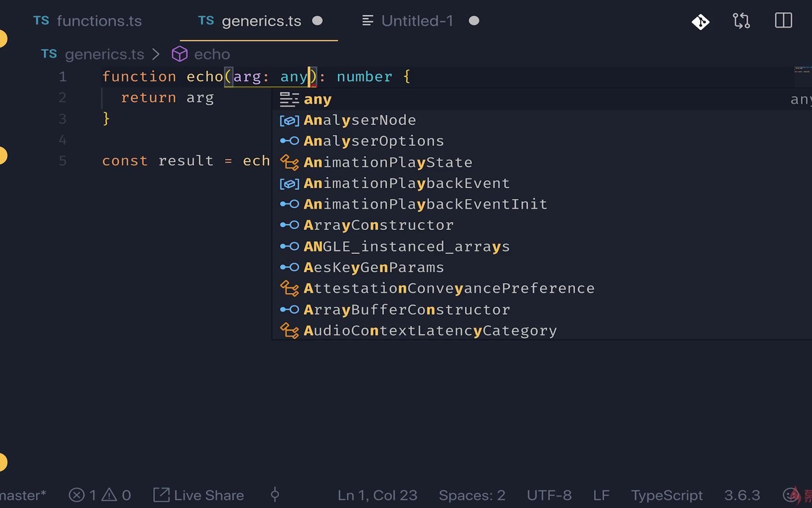Click interface icon beside AnimationPlaybackEventInit
Screen dimensions: 812x508
point(289,204)
